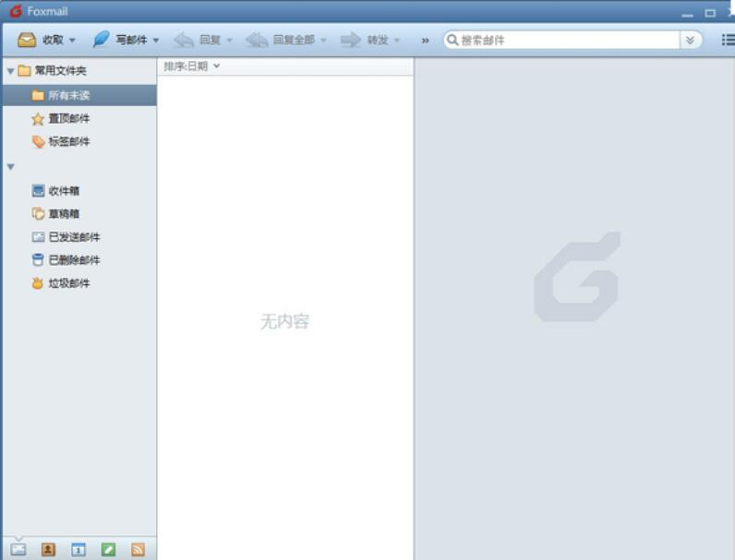Image resolution: width=735 pixels, height=560 pixels.
Task: Click the 回复全部 reply-all arrows icon
Action: pos(257,40)
